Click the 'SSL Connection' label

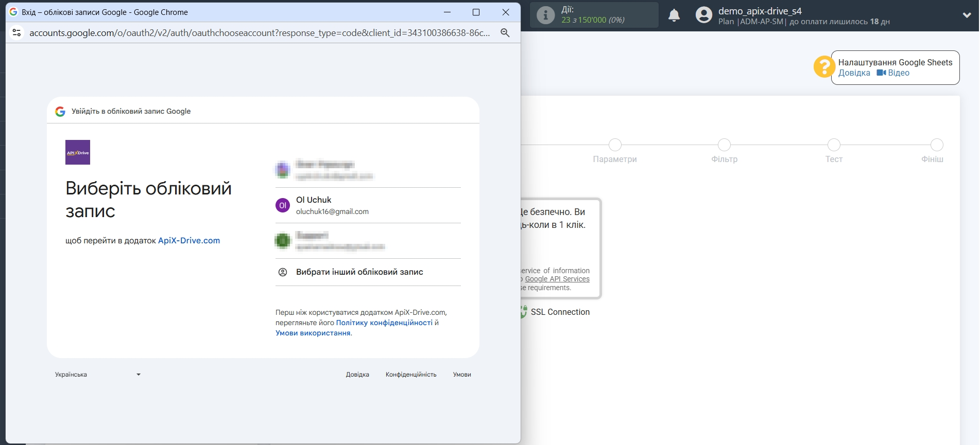click(x=560, y=312)
